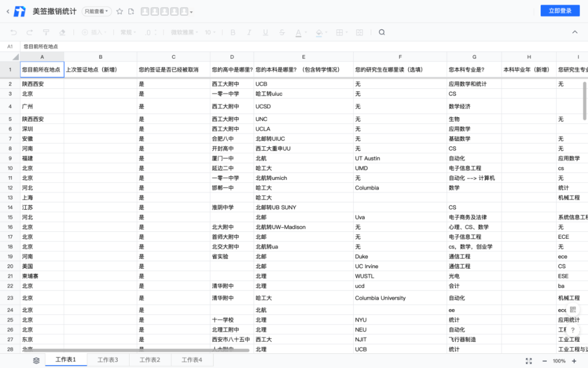Select the format painter tool
Screen dimensions: 588x368
pos(46,32)
